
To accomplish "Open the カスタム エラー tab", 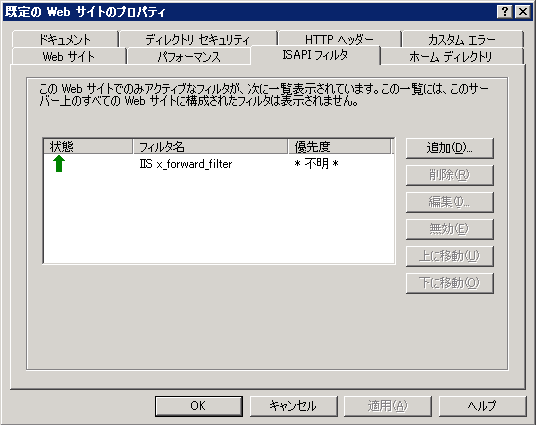I will [463, 40].
